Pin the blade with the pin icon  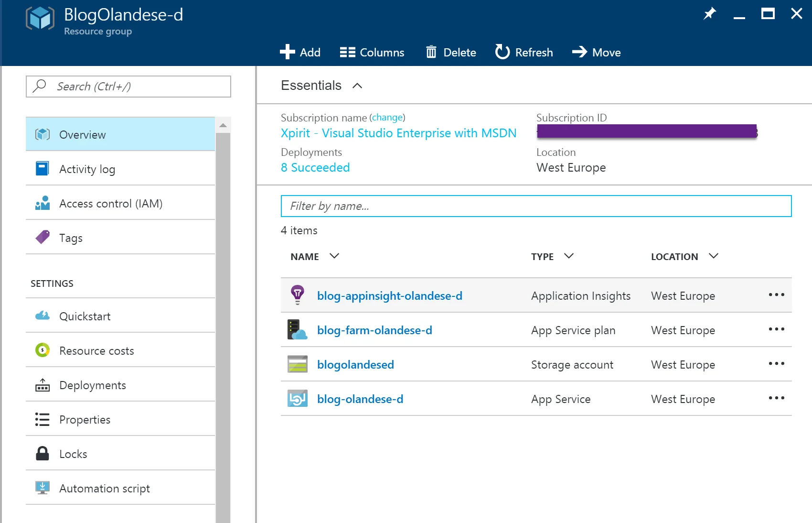pos(710,13)
